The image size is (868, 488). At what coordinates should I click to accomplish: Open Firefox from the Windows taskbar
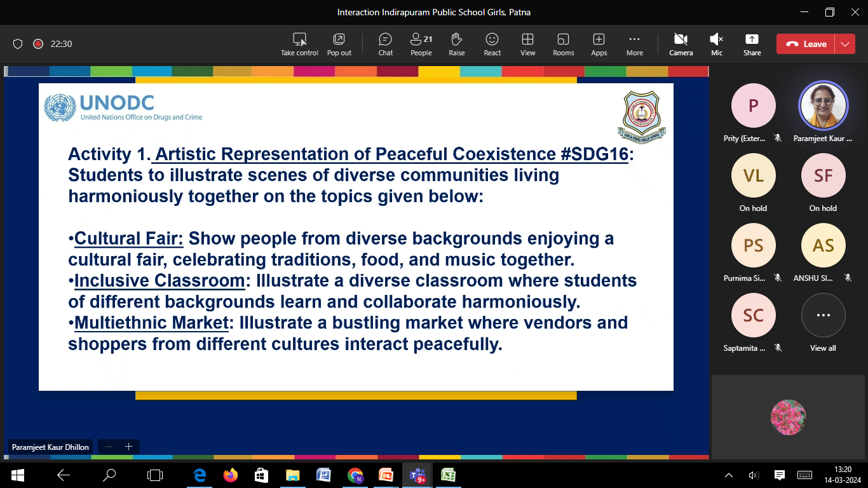230,475
